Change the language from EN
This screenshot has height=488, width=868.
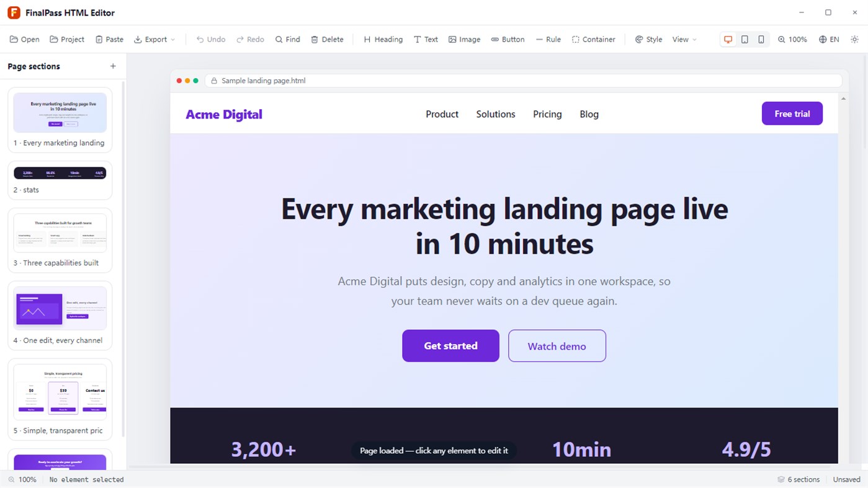pyautogui.click(x=829, y=39)
